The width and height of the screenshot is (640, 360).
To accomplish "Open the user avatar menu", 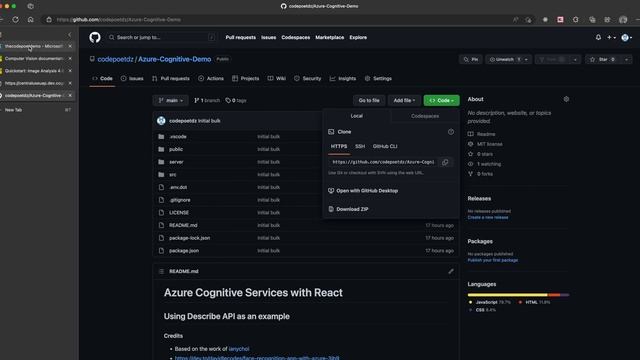I will (626, 38).
